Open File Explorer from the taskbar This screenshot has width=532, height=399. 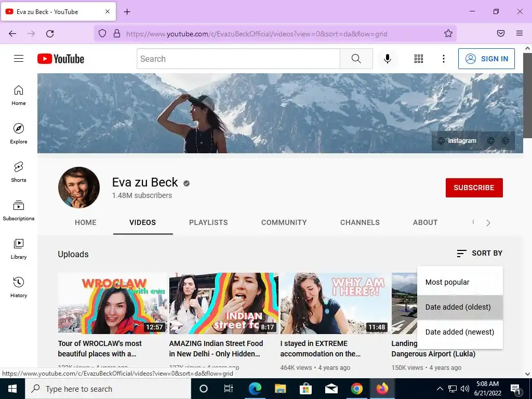[280, 389]
